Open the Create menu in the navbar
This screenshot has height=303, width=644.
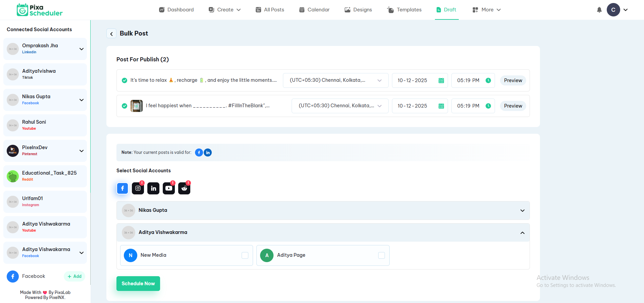224,10
